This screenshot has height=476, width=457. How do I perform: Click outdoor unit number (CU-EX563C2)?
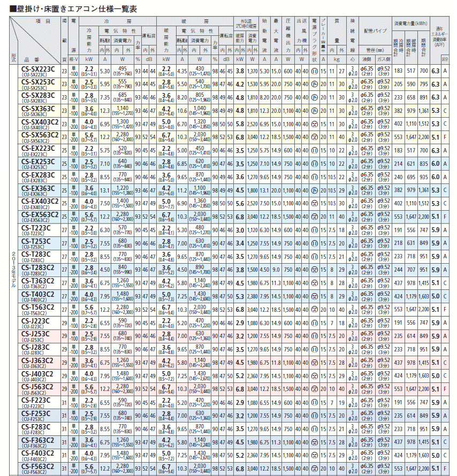tap(35, 220)
